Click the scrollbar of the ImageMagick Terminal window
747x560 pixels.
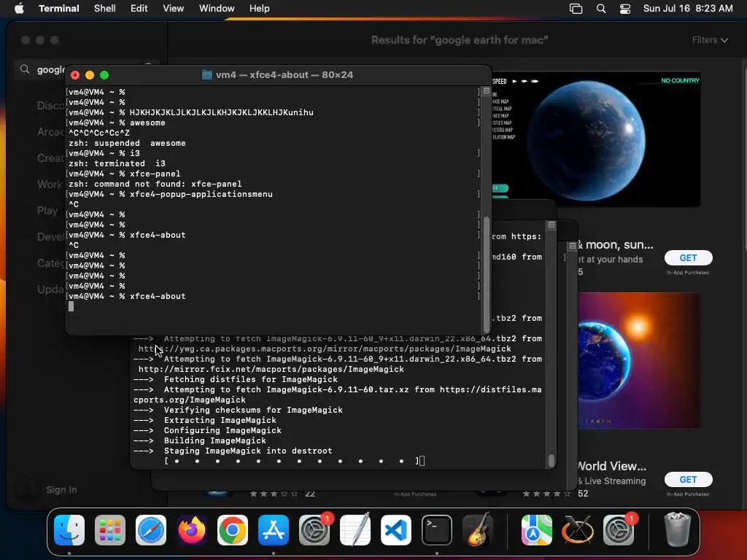pyautogui.click(x=551, y=461)
